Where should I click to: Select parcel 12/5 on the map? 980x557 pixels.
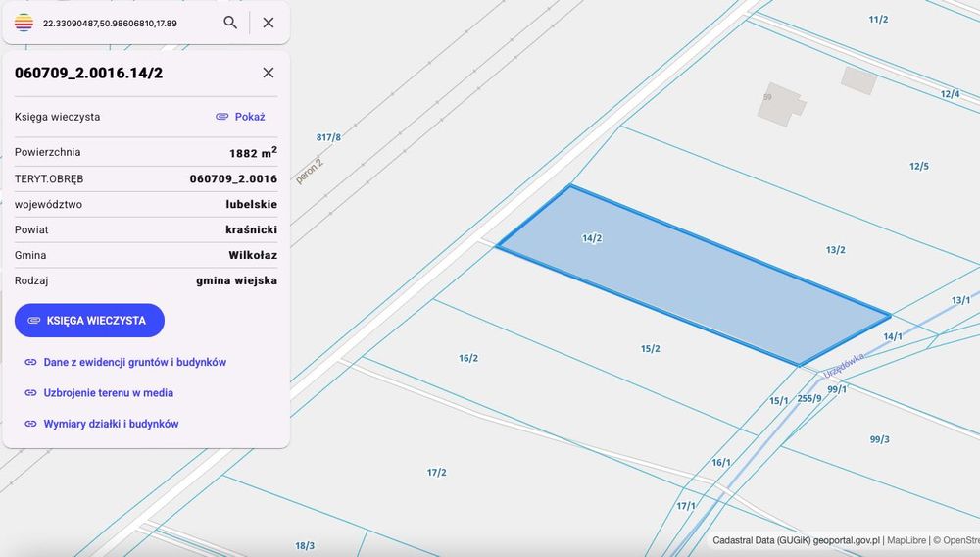point(919,167)
